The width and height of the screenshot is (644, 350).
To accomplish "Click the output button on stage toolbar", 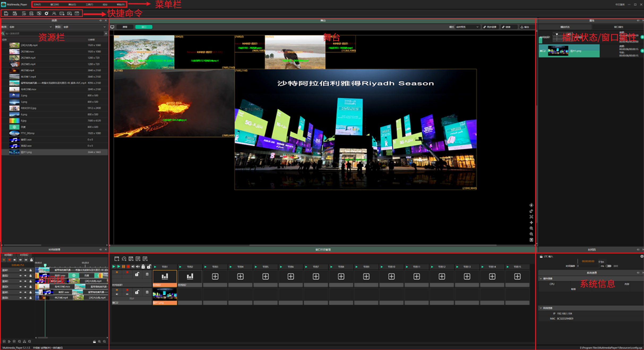I will (525, 27).
